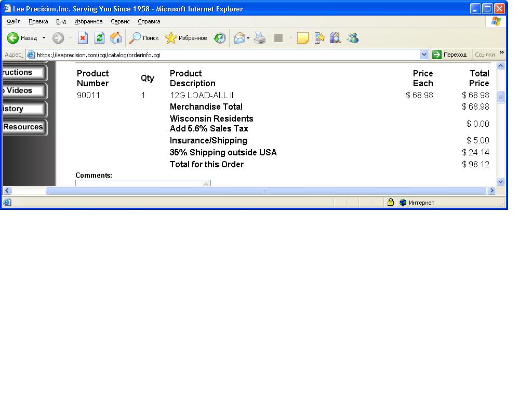
Task: Open Search (Поиск) magnifier button
Action: [x=144, y=38]
